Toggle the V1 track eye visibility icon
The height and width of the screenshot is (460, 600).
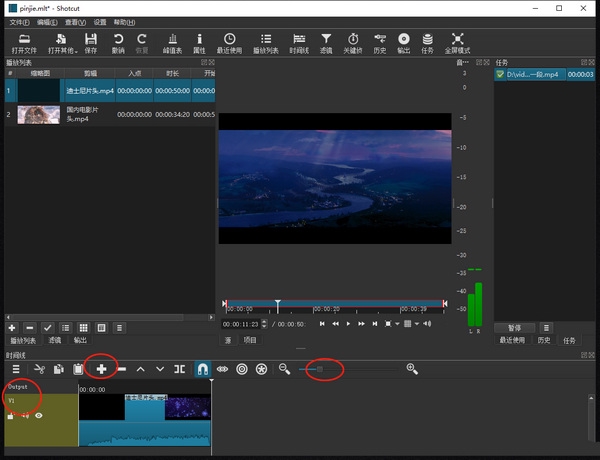point(40,414)
